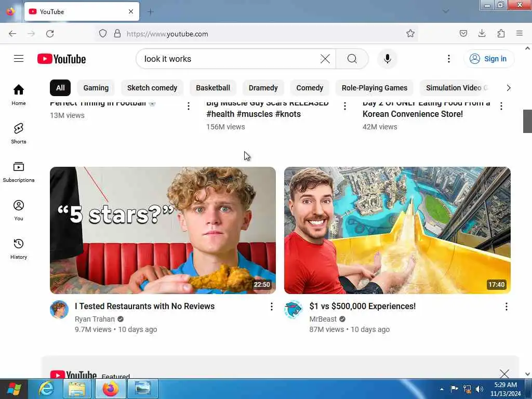
Task: Click the volume speaker tray icon
Action: (480, 389)
